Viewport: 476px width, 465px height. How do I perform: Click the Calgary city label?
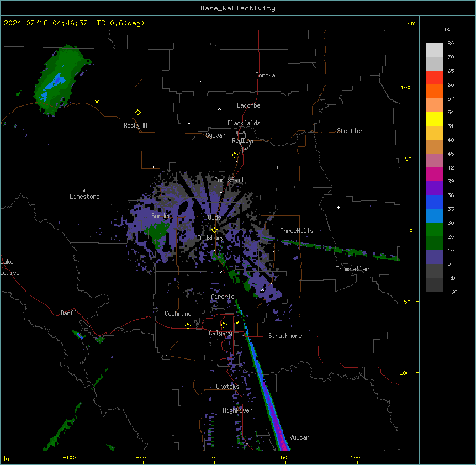point(220,333)
